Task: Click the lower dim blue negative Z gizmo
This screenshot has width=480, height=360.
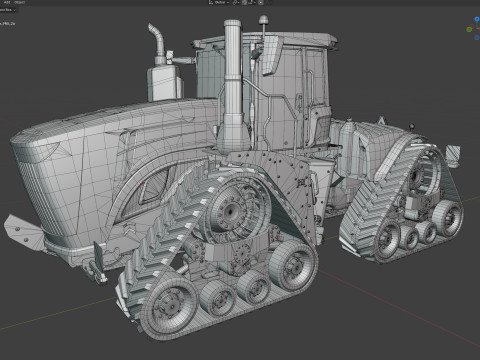Action: (x=477, y=38)
